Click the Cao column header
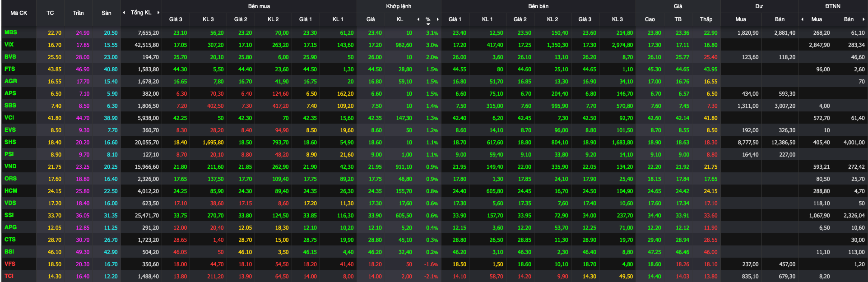Image resolution: width=868 pixels, height=282 pixels. click(650, 19)
